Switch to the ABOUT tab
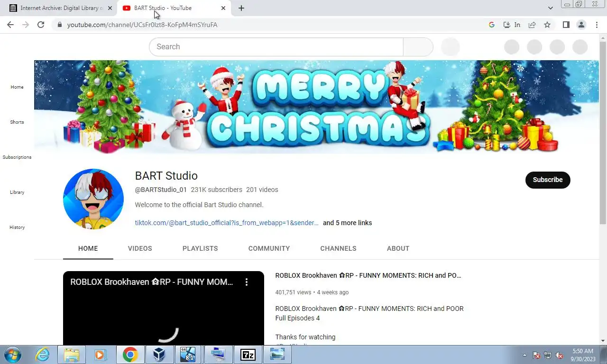 [398, 248]
